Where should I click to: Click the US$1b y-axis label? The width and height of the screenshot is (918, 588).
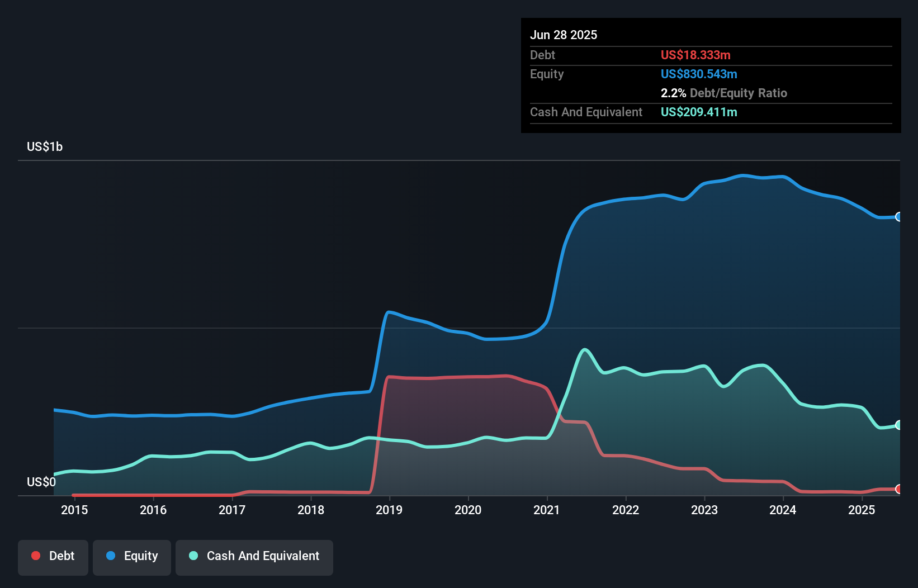tap(45, 147)
